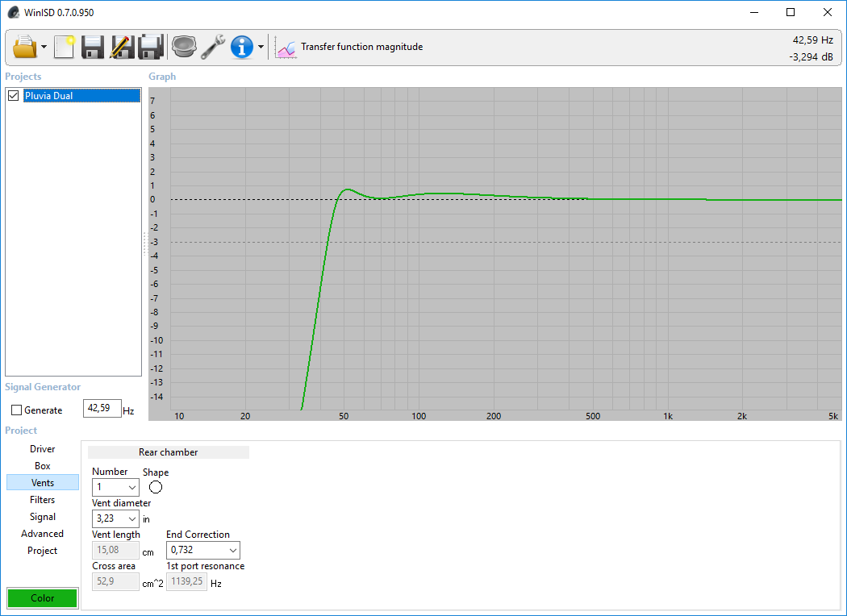Image resolution: width=847 pixels, height=616 pixels.
Task: Open the Advanced tab
Action: (42, 534)
